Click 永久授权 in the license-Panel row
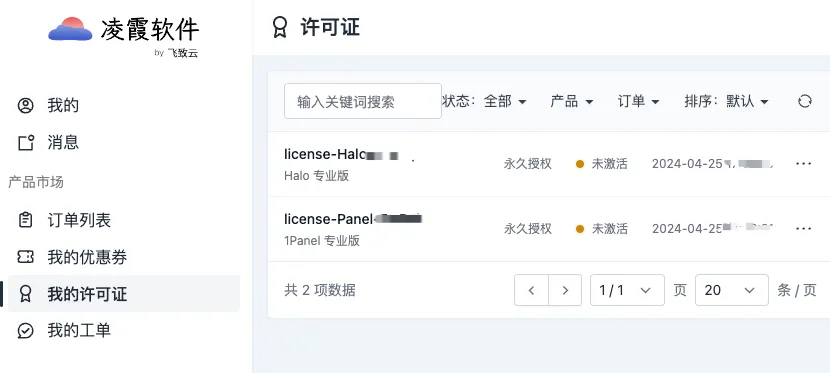This screenshot has height=373, width=830. [x=528, y=229]
